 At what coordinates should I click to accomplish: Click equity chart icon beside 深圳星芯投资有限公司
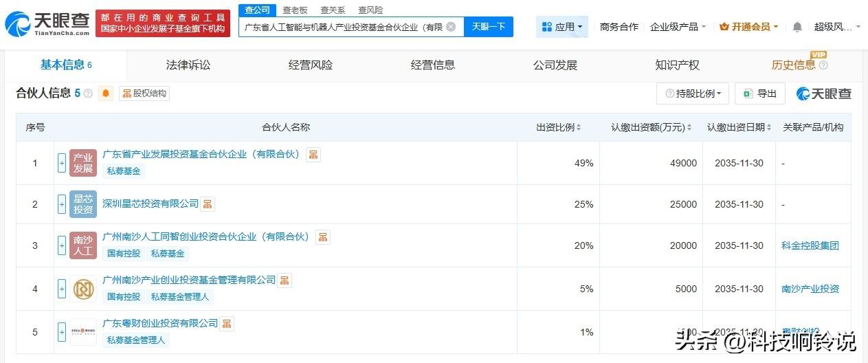click(x=208, y=203)
